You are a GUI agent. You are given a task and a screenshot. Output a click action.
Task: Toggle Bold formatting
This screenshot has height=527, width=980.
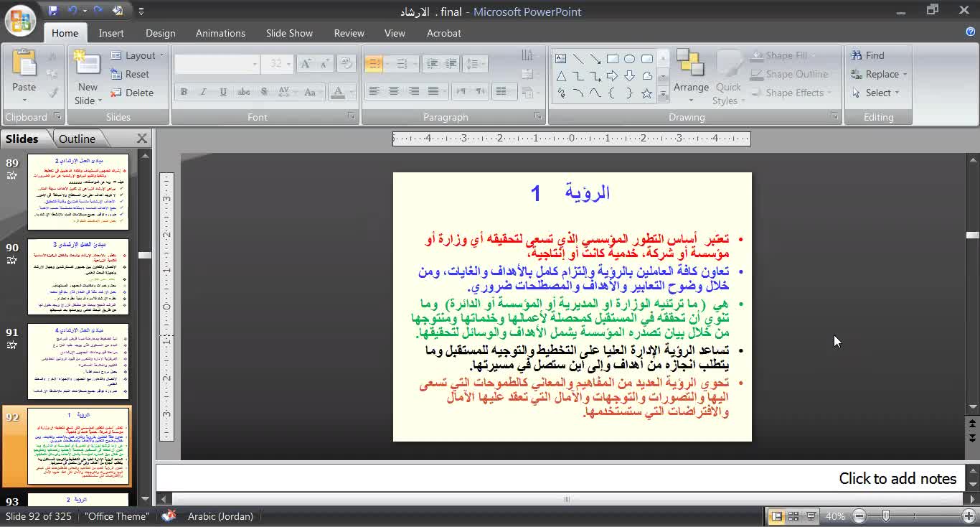pos(184,92)
